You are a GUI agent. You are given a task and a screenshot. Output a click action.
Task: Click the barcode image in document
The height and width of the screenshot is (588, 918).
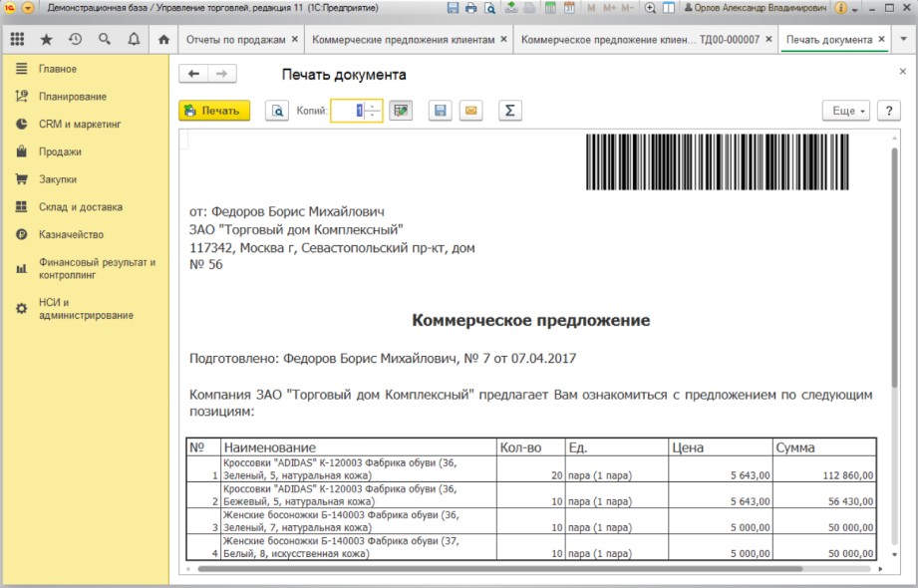718,161
